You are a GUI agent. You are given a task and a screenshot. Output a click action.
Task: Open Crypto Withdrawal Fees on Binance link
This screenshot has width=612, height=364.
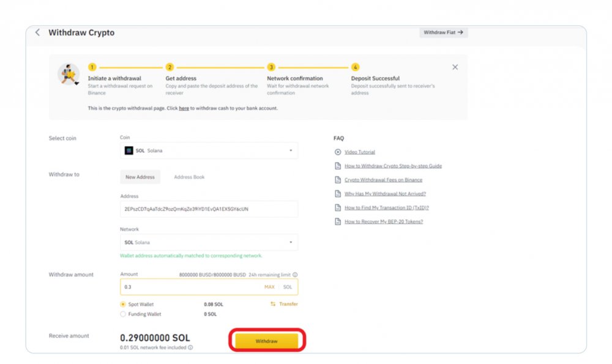pos(383,180)
